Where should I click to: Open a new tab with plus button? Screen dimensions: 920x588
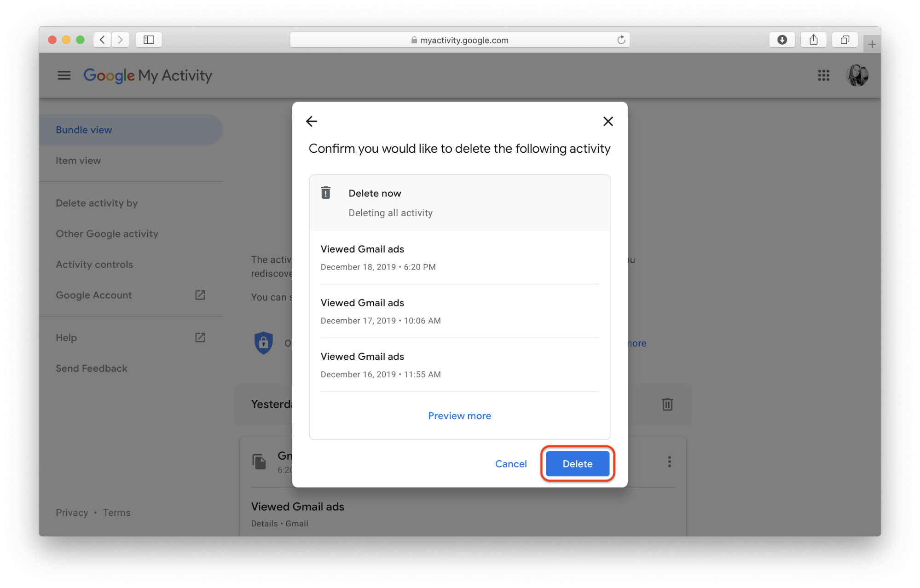872,44
